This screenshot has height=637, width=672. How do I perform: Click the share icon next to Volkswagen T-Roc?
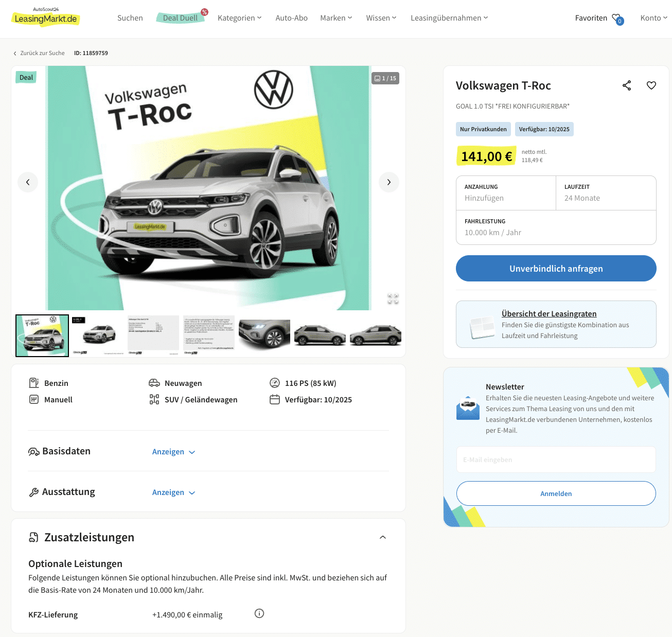coord(627,85)
